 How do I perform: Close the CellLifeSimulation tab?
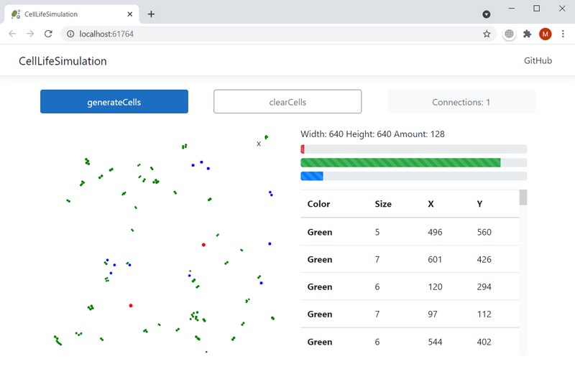pos(130,14)
